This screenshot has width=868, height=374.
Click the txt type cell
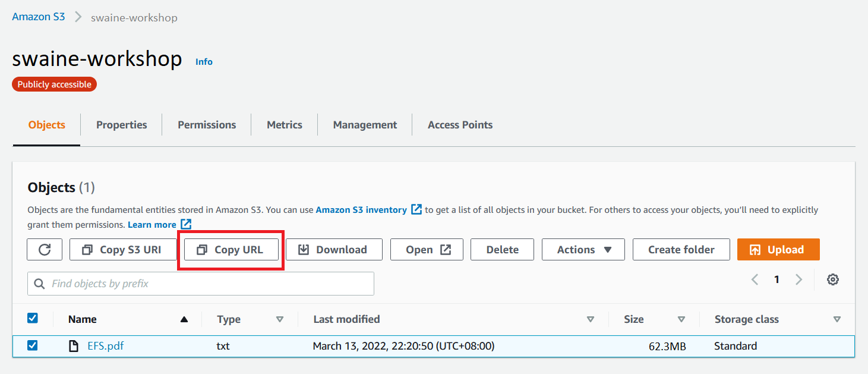click(223, 346)
